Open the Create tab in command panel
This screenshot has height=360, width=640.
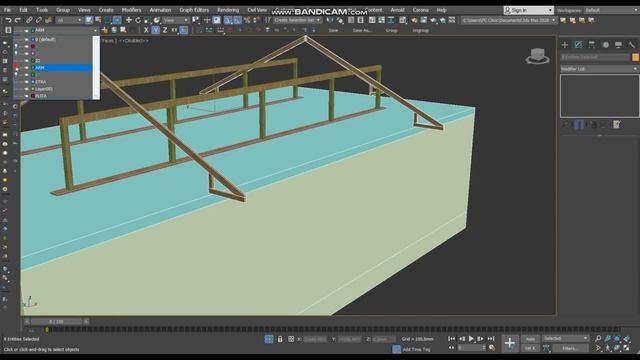pos(565,44)
